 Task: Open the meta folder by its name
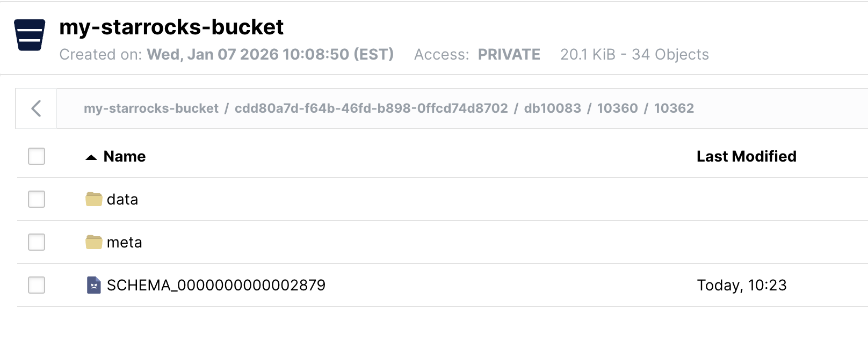pos(125,242)
